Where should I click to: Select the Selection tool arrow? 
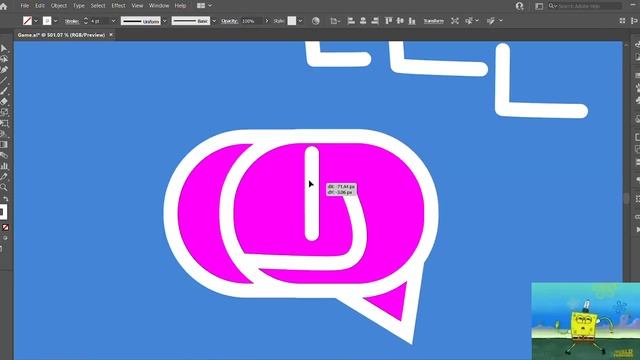pos(4,49)
